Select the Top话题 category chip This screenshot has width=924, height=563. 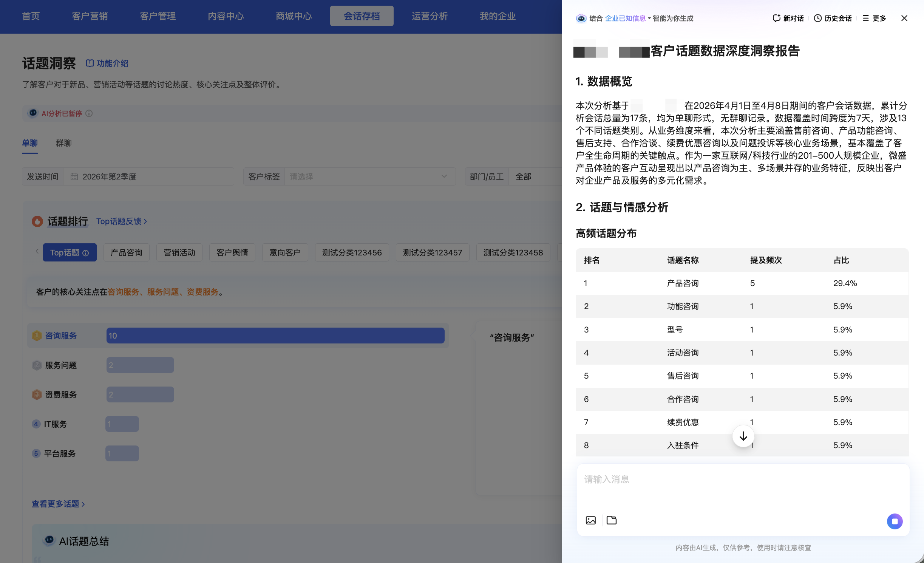[70, 252]
